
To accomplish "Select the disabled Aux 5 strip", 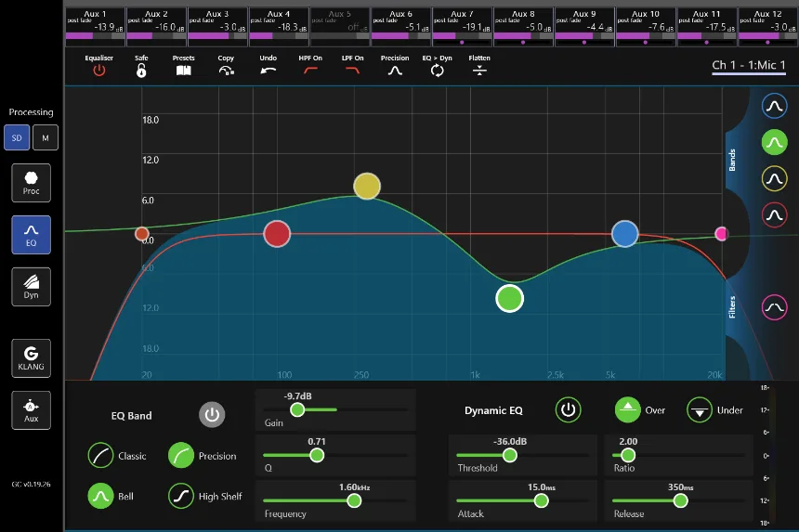I will click(x=339, y=27).
